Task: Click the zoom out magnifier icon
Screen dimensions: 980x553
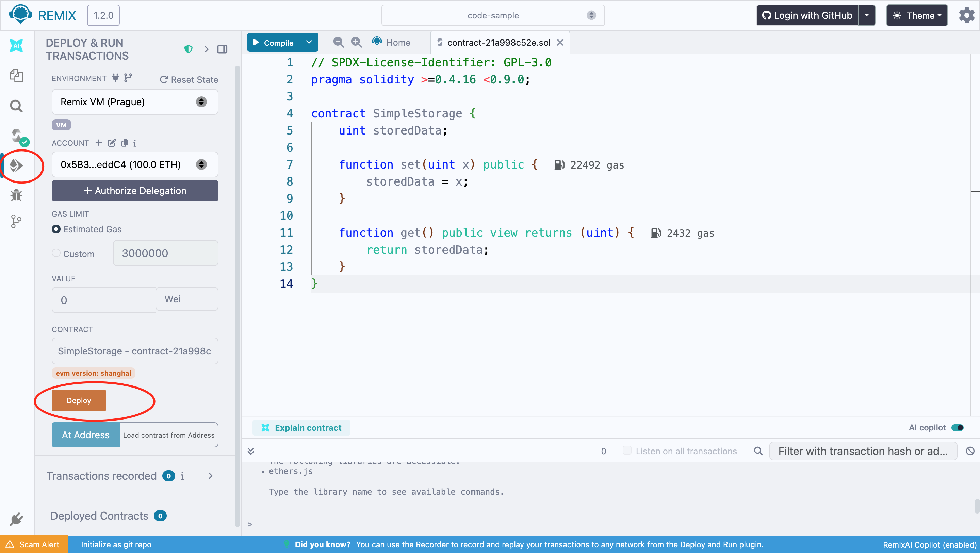Action: (338, 42)
